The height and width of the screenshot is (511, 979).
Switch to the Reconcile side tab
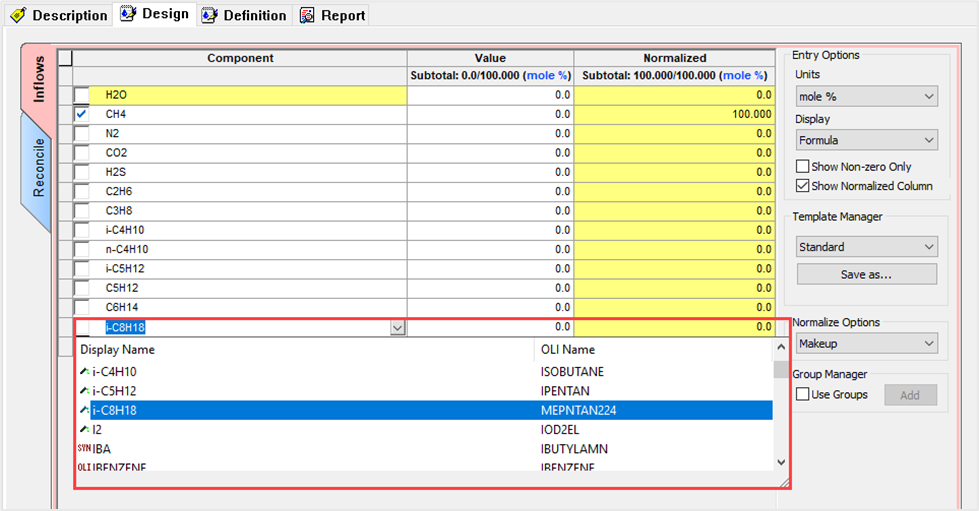[38, 167]
